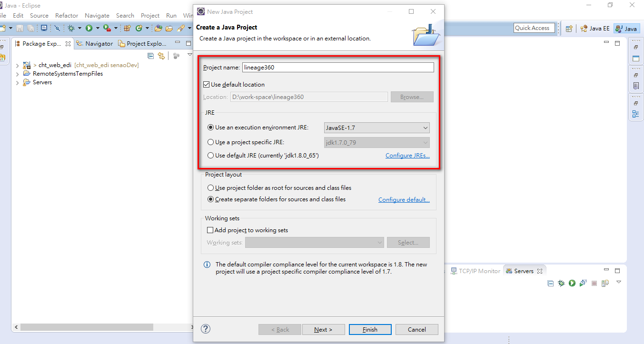Click the Skip All Breakpoints icon
The image size is (644, 344).
point(57,28)
